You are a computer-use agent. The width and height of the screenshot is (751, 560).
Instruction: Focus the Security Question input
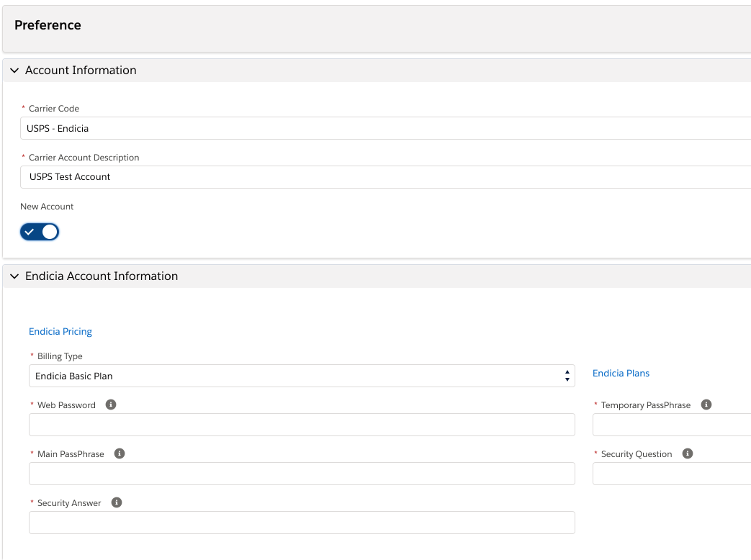[x=672, y=474]
